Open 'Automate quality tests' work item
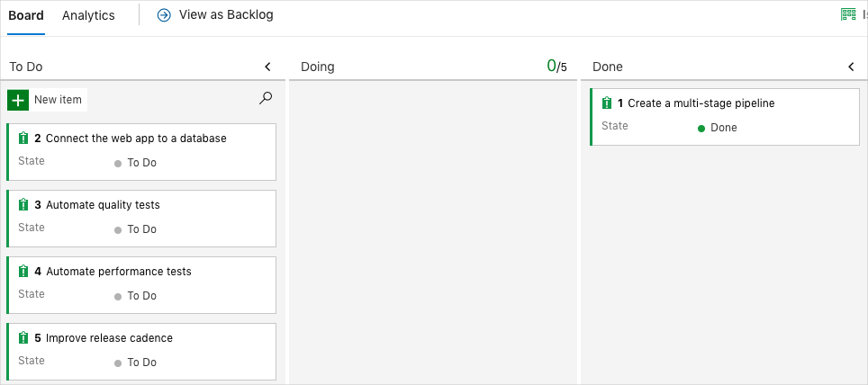This screenshot has height=385, width=868. point(103,205)
